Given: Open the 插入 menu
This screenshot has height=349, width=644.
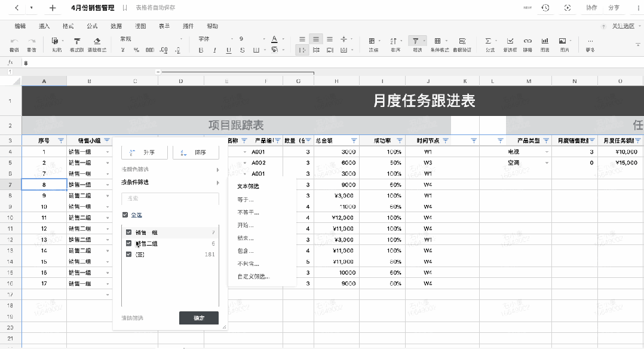Looking at the screenshot, I should tap(44, 26).
